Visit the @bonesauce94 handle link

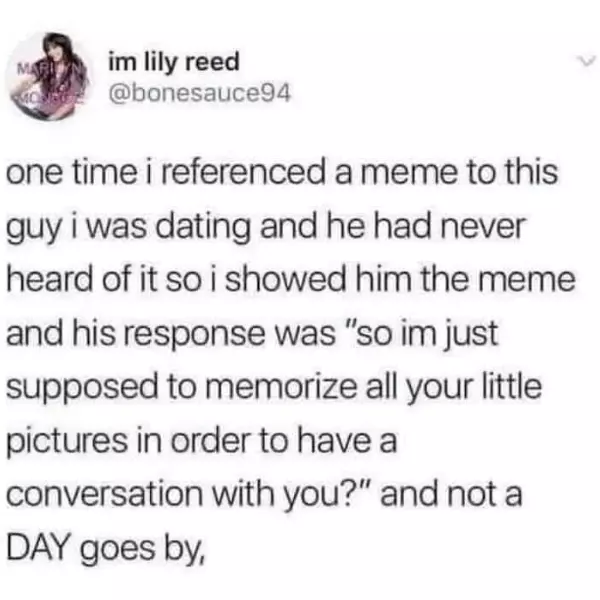(x=200, y=93)
